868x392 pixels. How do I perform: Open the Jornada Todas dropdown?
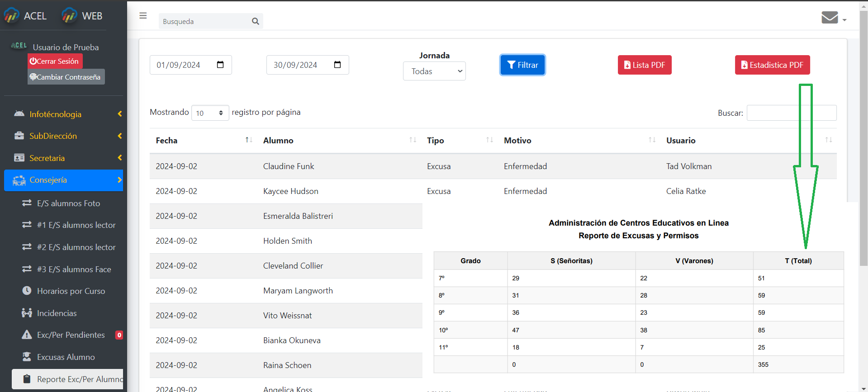coord(434,71)
